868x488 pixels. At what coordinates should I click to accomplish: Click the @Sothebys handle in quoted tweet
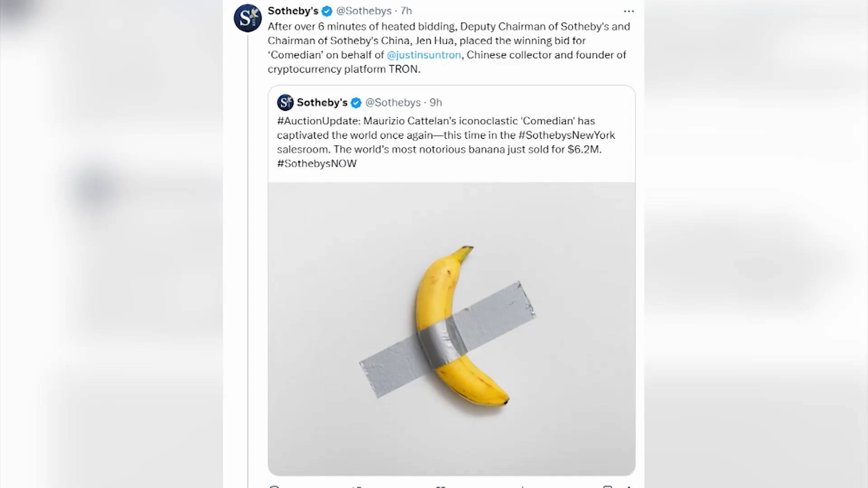[393, 103]
